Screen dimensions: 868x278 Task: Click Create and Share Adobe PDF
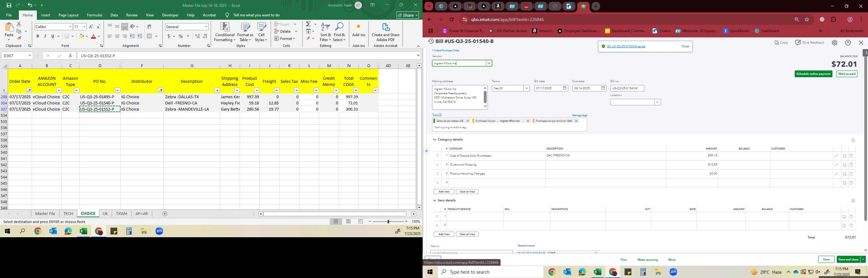[385, 32]
